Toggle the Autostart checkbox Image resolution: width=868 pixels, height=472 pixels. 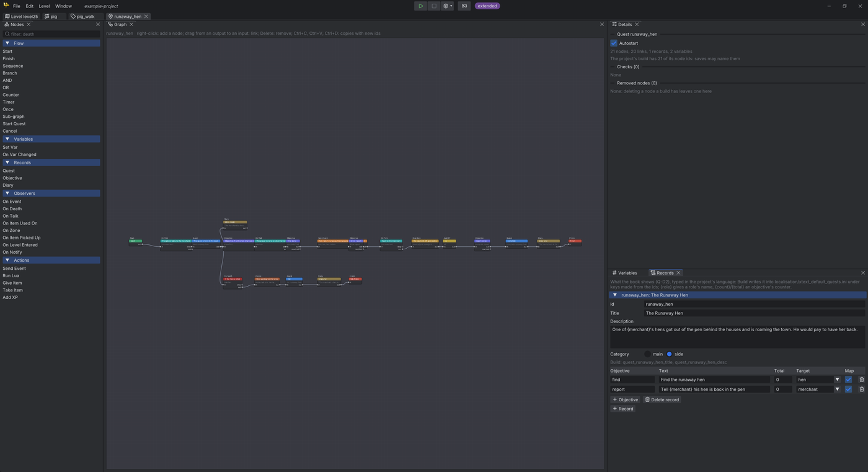pos(614,43)
